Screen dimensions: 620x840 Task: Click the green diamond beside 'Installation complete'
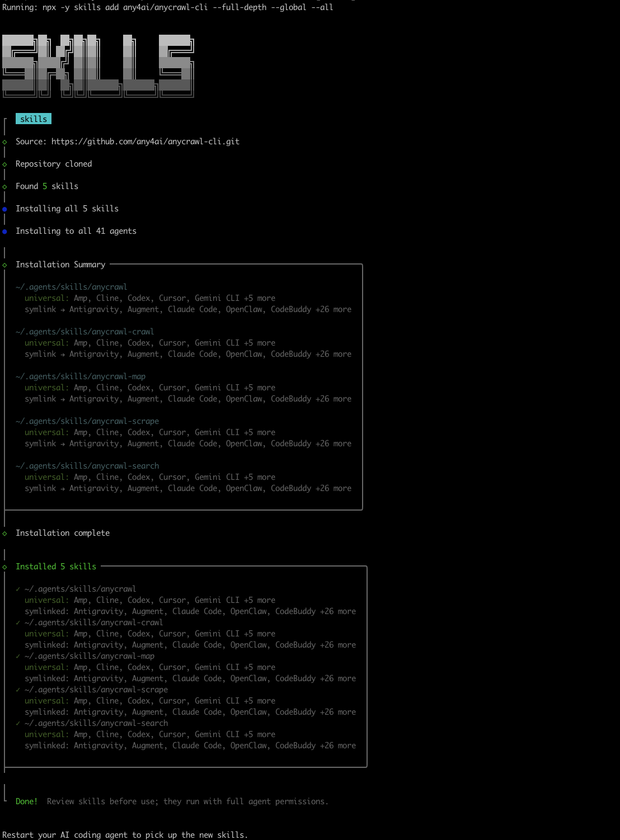coord(4,534)
